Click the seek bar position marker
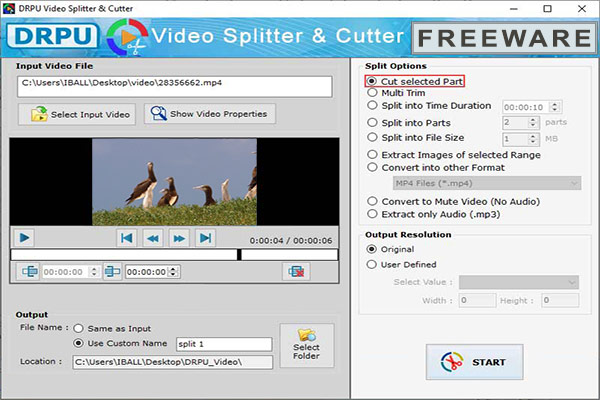The width and height of the screenshot is (600, 400). click(239, 255)
